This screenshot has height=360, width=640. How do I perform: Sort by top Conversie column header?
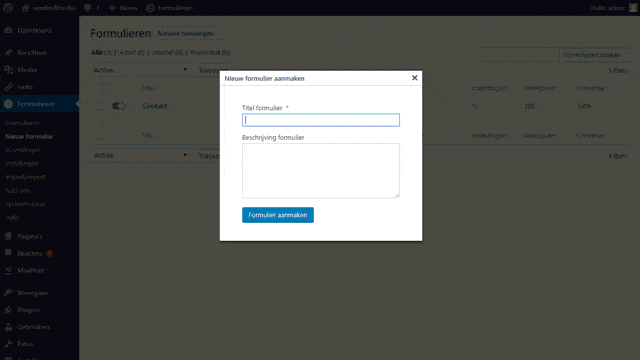(x=590, y=88)
